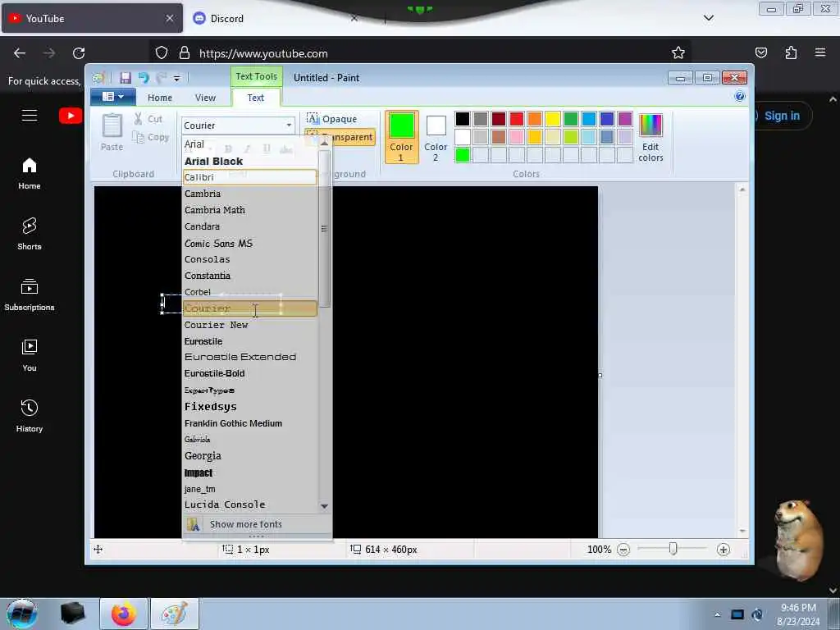The width and height of the screenshot is (840, 630).
Task: Choose Cambria Math from font list
Action: [x=249, y=210]
